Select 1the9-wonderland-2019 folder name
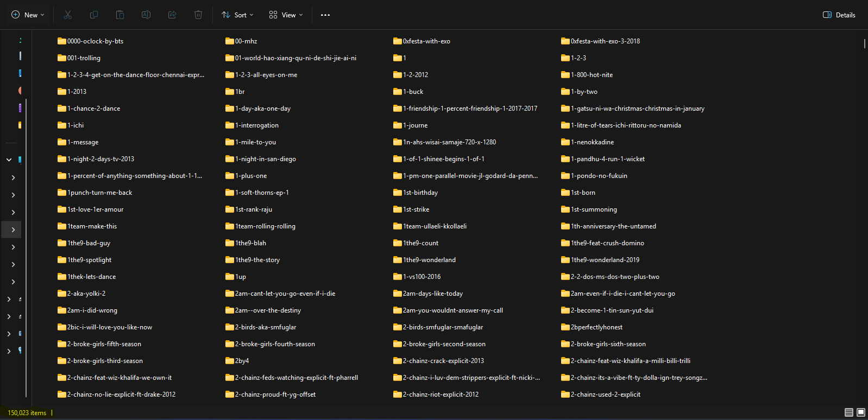This screenshot has width=868, height=420. coord(605,260)
